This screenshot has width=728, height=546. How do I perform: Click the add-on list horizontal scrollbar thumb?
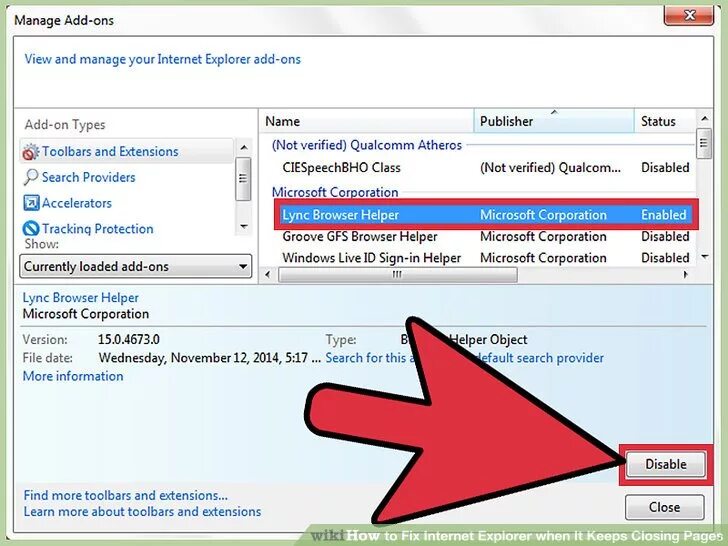point(397,274)
